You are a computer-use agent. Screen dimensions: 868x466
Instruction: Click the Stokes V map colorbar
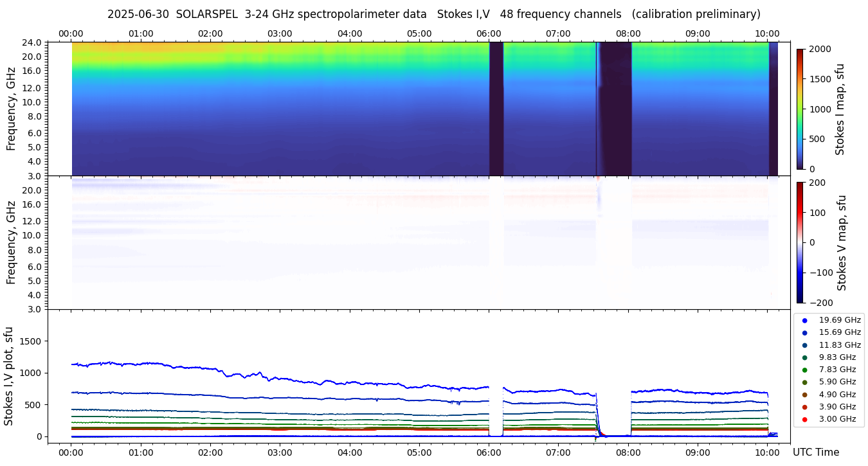pyautogui.click(x=800, y=242)
